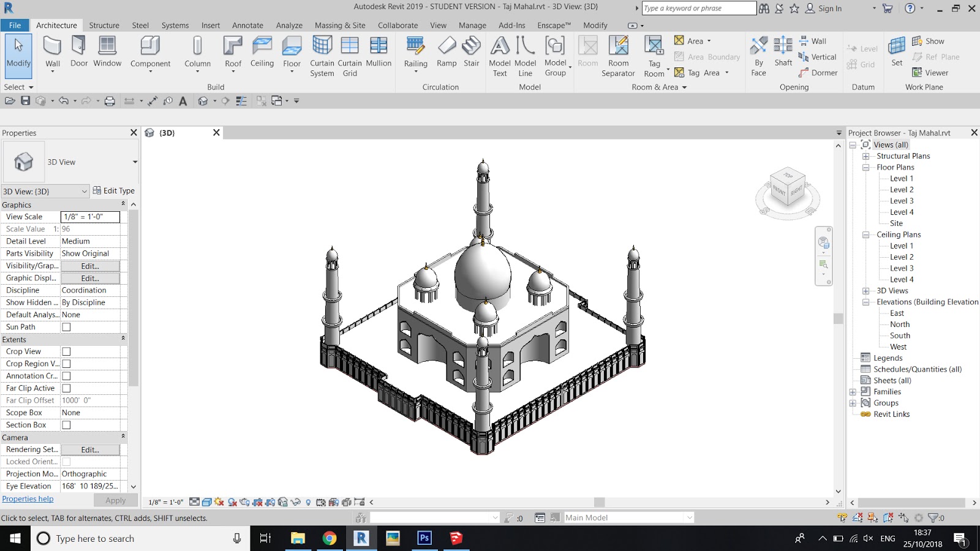Click the Room Separator tool
Screen dimensions: 980x551
(618, 55)
